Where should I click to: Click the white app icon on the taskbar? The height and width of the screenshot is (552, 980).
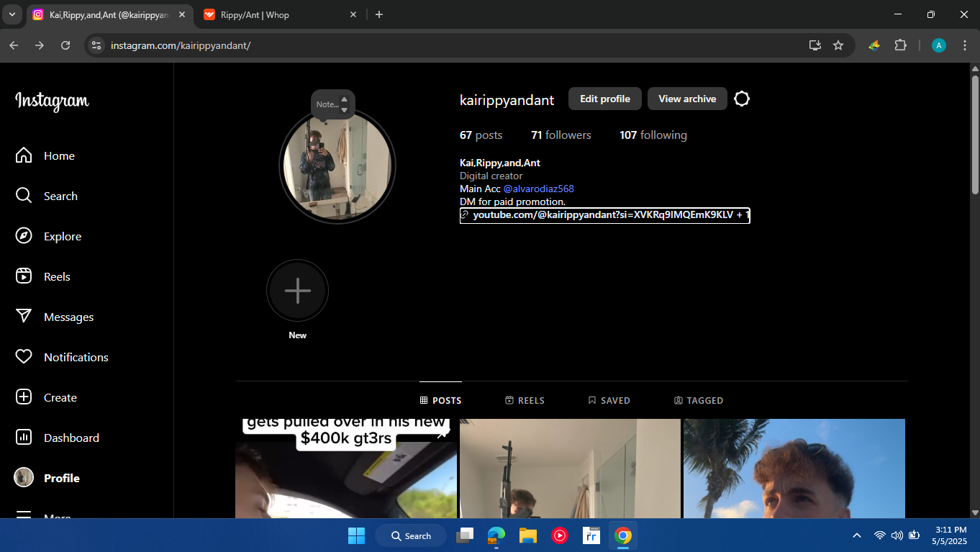(x=591, y=535)
